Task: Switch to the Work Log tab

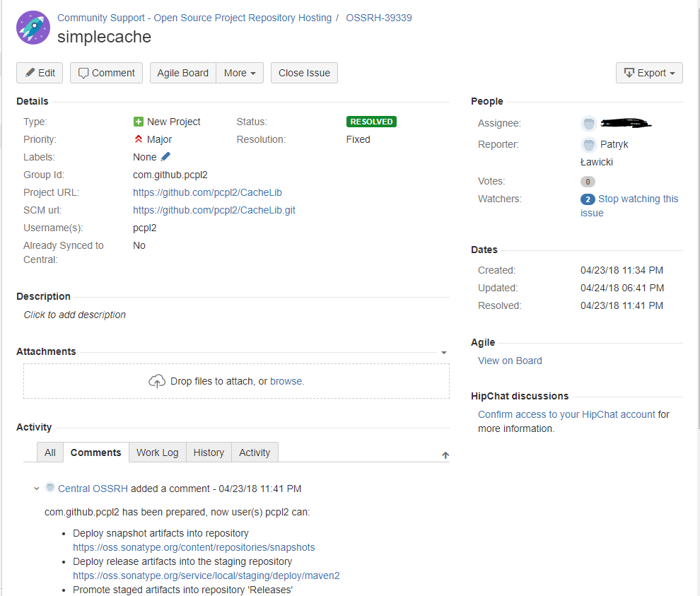Action: [x=157, y=452]
